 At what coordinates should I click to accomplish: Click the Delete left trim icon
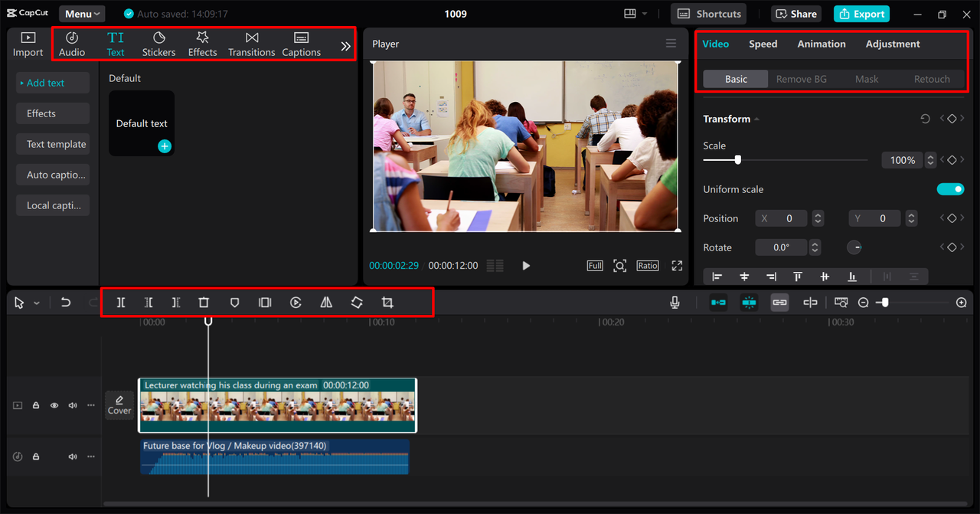[x=149, y=303]
